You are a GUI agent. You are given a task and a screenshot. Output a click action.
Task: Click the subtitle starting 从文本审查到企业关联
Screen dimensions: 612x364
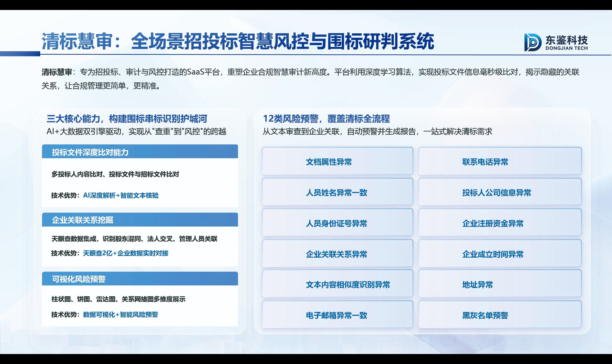click(377, 131)
